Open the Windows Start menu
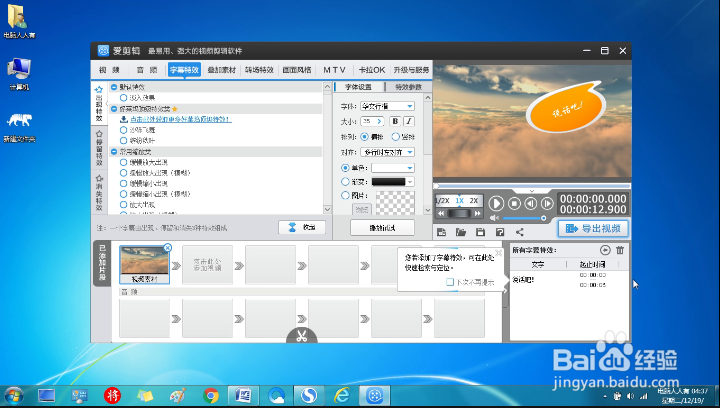Screen dimensions: 720x408 click(13, 396)
